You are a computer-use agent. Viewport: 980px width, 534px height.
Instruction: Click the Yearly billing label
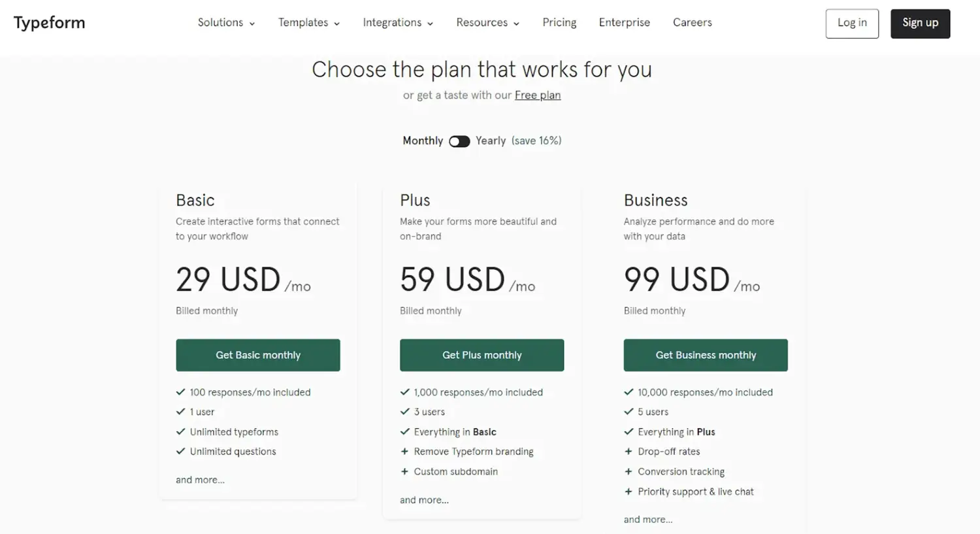[x=491, y=141]
